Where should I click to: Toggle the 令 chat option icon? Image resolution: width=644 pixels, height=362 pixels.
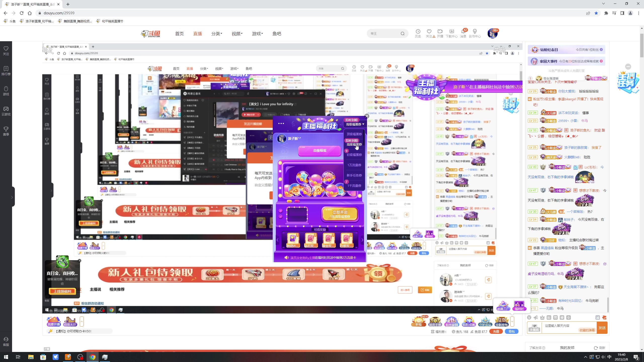pos(569,318)
